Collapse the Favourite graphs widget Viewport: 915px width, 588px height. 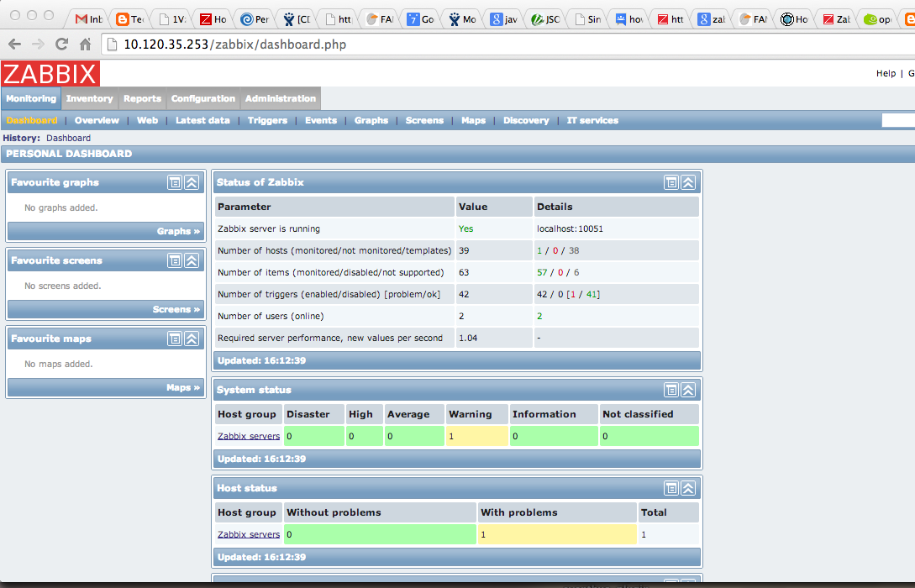coord(192,182)
